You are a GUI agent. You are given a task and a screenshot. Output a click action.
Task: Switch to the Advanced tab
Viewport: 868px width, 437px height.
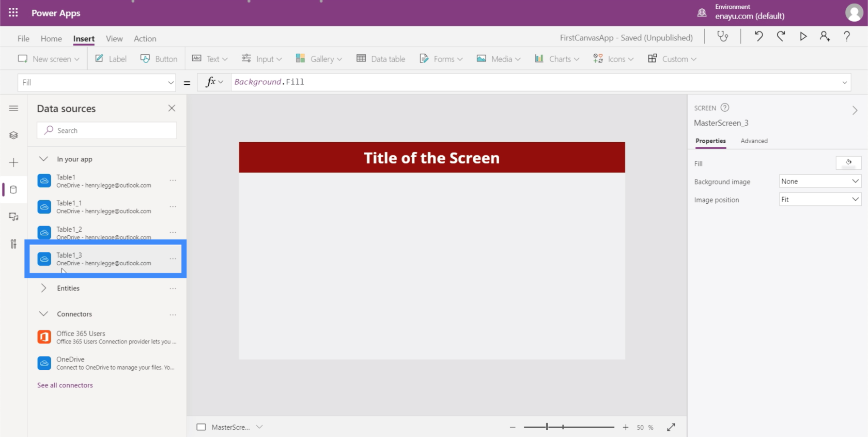pyautogui.click(x=754, y=141)
